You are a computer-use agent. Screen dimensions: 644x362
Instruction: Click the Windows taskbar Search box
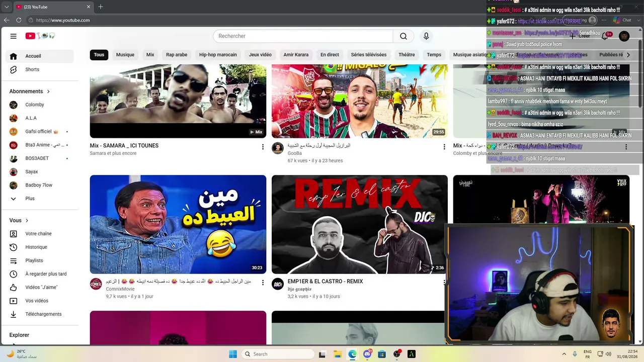[278, 354]
